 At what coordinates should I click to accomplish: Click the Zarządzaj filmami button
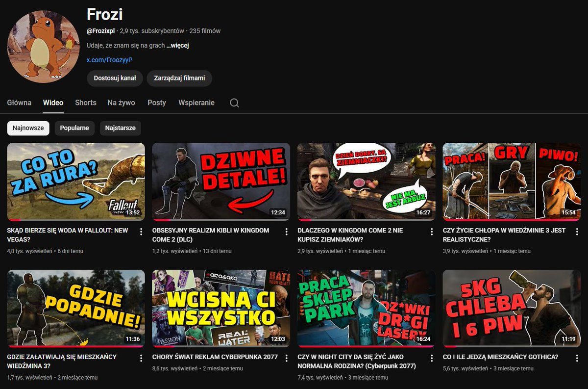(179, 78)
